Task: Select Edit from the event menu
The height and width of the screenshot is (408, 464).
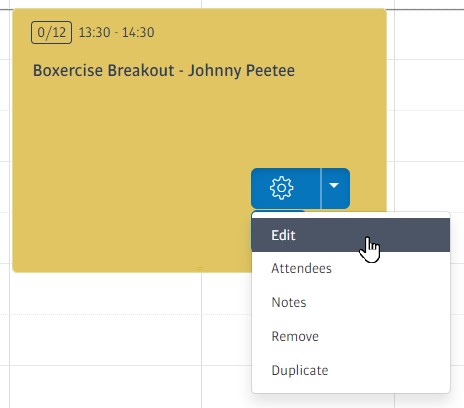Action: [351, 235]
